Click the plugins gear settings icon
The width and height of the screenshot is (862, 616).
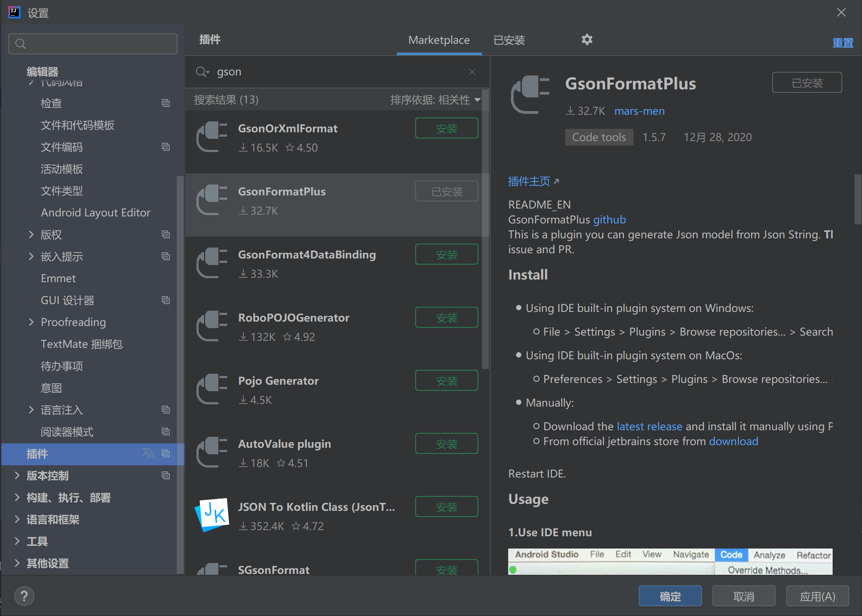point(587,40)
